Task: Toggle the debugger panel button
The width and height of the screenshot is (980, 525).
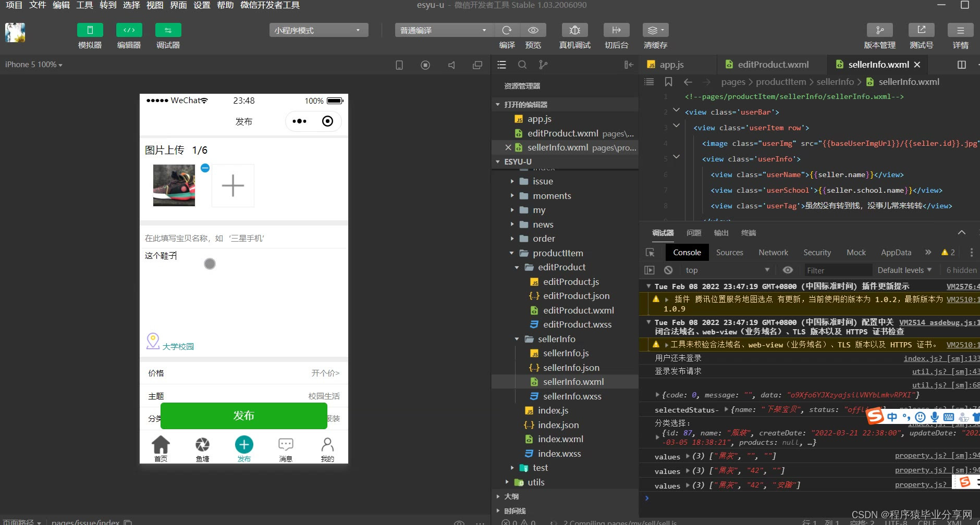Action: click(x=168, y=30)
